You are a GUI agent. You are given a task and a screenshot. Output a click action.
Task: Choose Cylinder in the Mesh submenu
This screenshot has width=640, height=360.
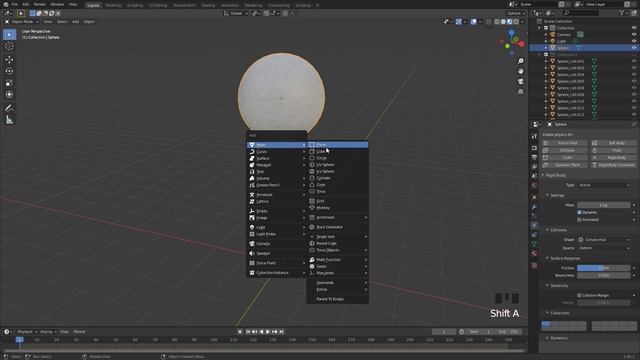pos(338,178)
